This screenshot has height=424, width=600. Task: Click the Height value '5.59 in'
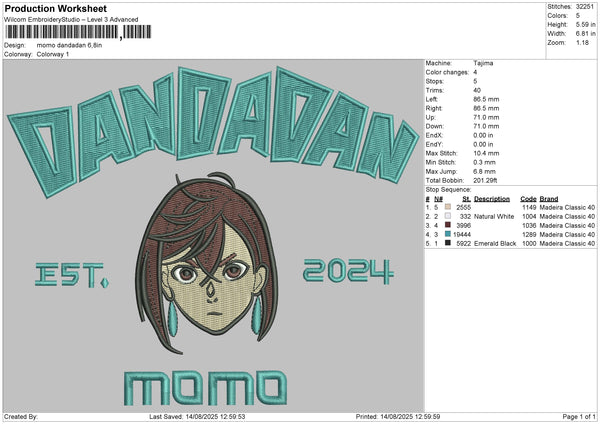(586, 24)
